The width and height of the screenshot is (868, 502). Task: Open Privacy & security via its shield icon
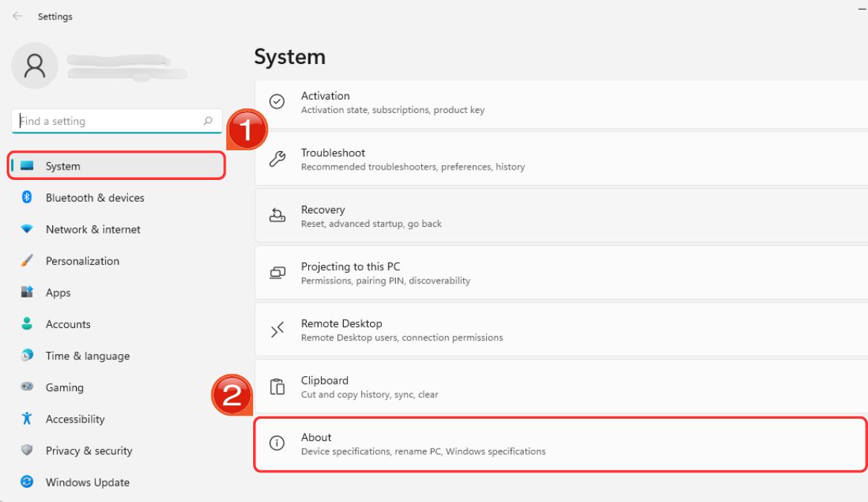[x=28, y=451]
